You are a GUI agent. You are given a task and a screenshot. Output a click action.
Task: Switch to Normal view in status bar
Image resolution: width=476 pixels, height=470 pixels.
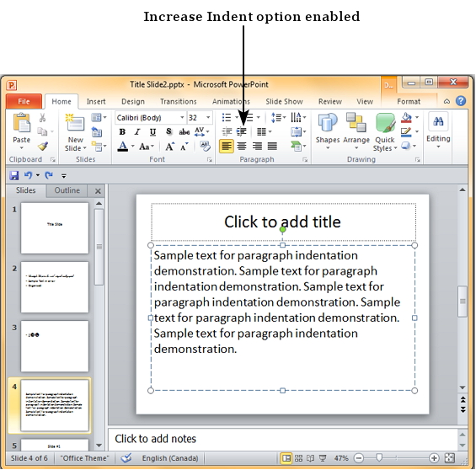click(286, 458)
